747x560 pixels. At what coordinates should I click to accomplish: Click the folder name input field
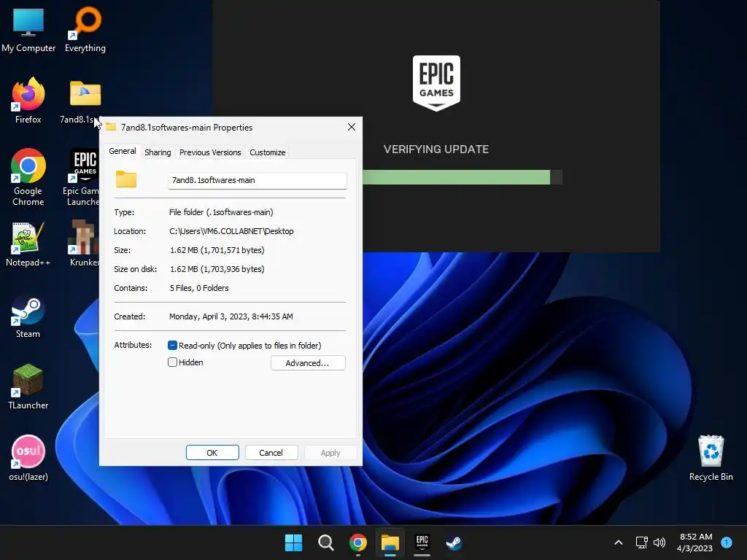(x=258, y=181)
